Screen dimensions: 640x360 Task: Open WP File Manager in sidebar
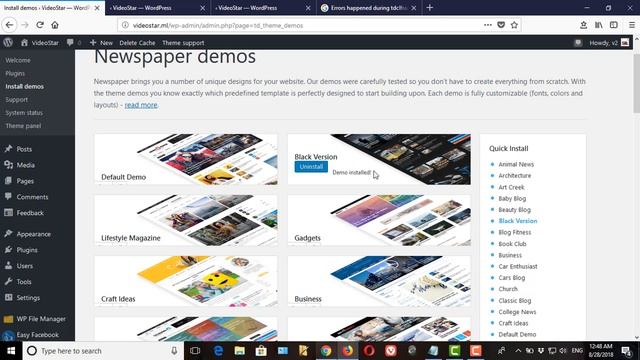41,319
